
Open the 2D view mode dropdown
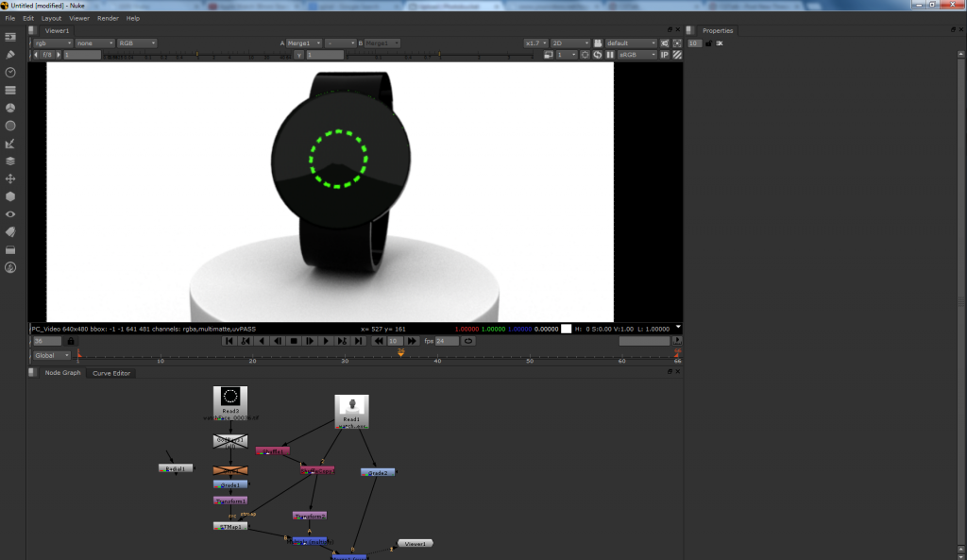pyautogui.click(x=570, y=43)
